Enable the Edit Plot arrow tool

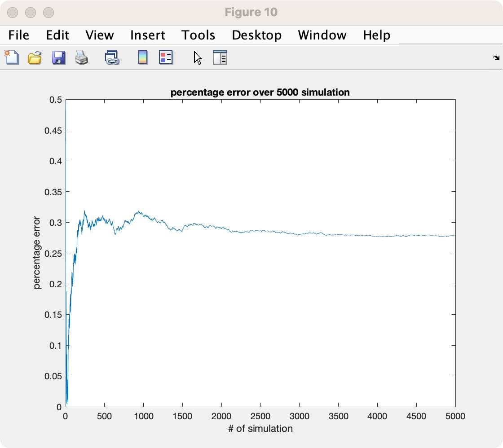198,57
